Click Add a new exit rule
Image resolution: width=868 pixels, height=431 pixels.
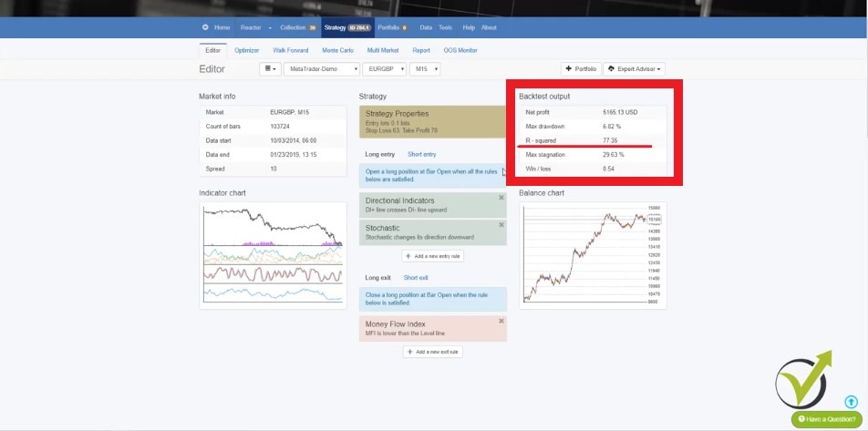pos(433,352)
